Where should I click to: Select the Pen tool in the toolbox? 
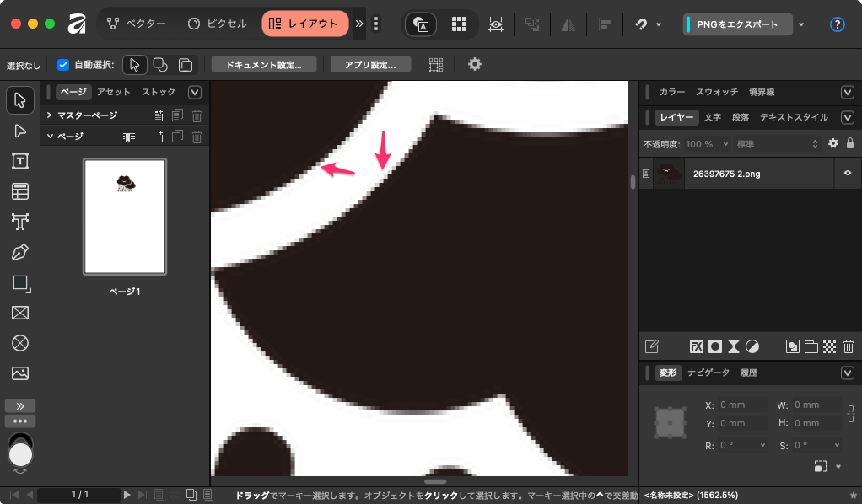coord(20,251)
